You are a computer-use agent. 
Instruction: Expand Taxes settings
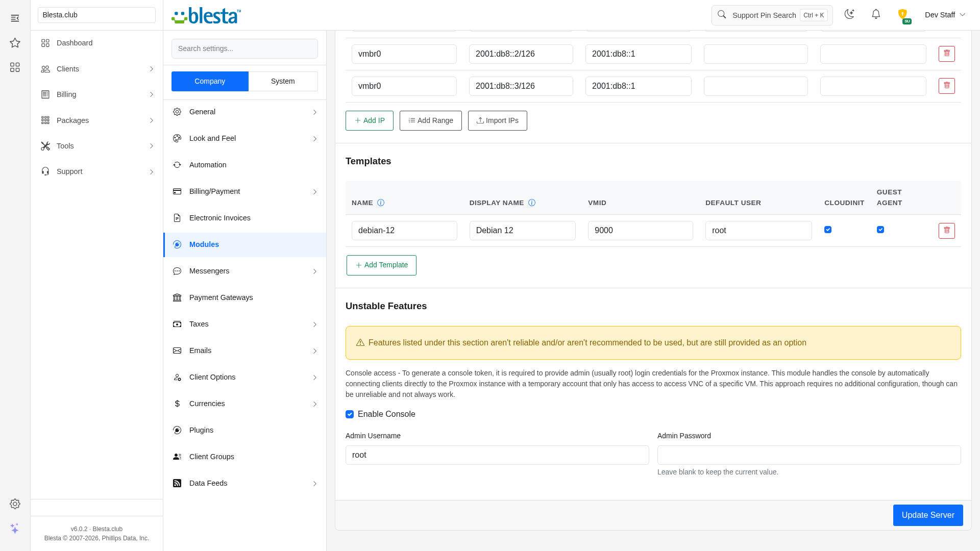245,324
